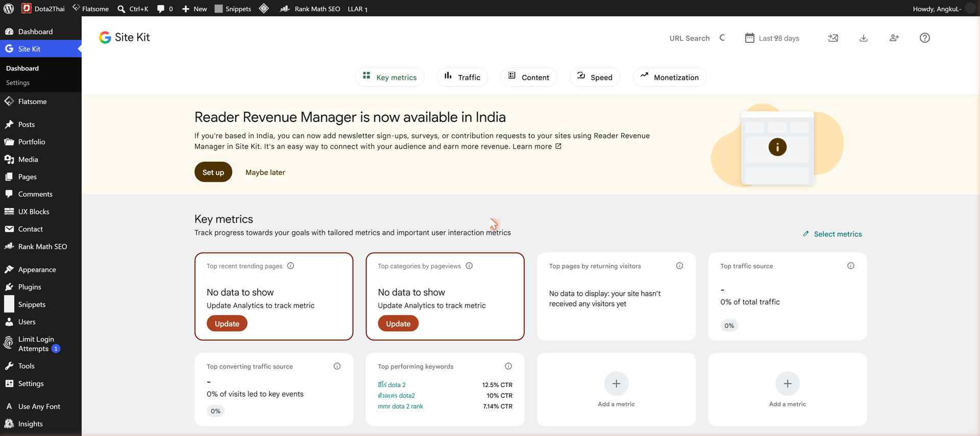The height and width of the screenshot is (436, 980).
Task: Go to Plugins in sidebar
Action: click(x=41, y=287)
